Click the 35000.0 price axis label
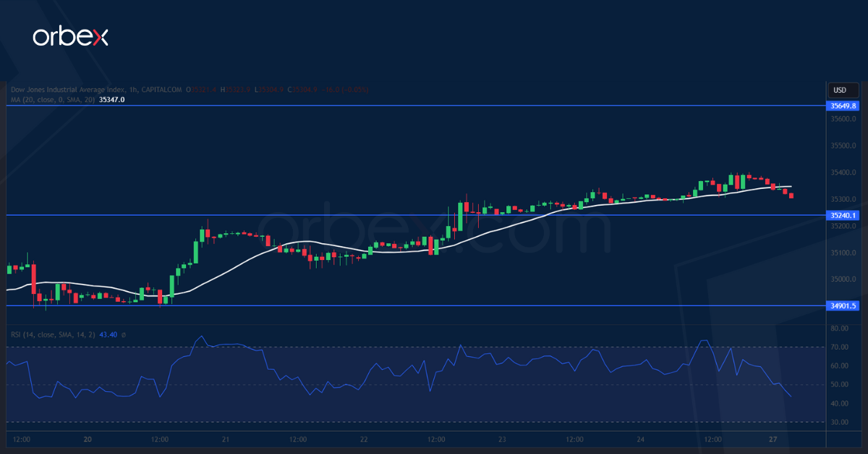The height and width of the screenshot is (454, 868). [x=843, y=279]
